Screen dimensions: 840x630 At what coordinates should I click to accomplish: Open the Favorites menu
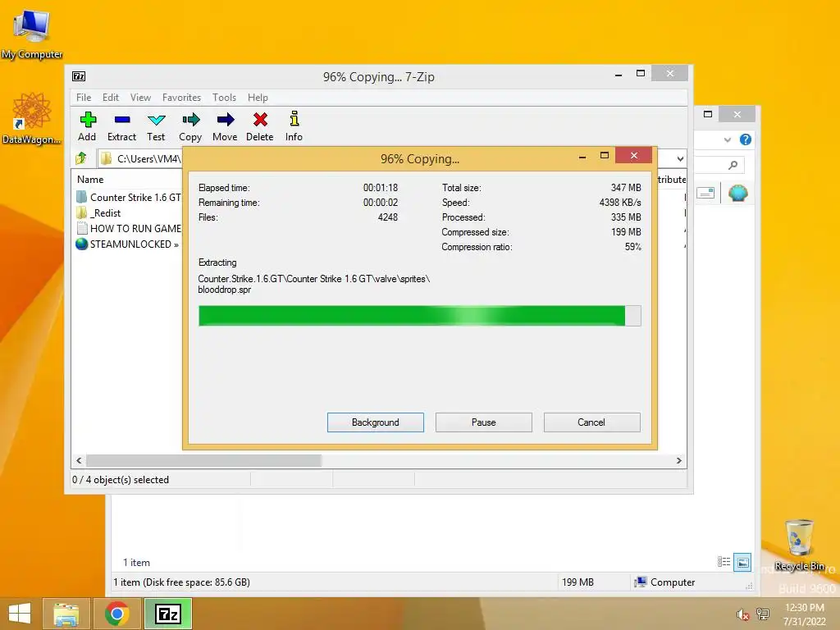pyautogui.click(x=181, y=98)
